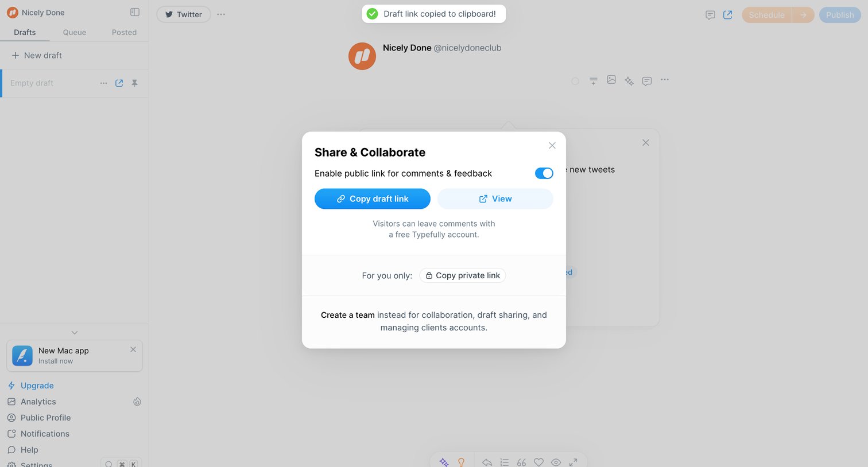Disable public link for comments & feedback
Image resolution: width=868 pixels, height=467 pixels.
pos(544,173)
